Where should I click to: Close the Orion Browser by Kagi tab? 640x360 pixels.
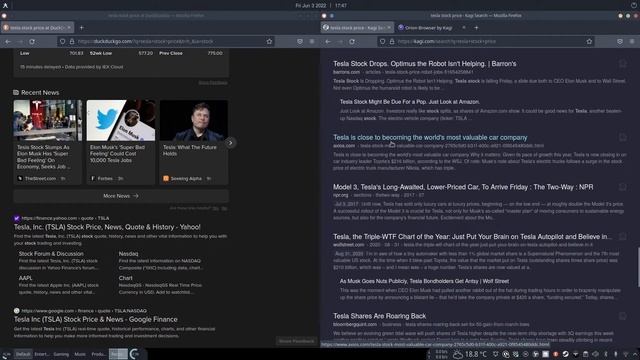click(x=464, y=28)
